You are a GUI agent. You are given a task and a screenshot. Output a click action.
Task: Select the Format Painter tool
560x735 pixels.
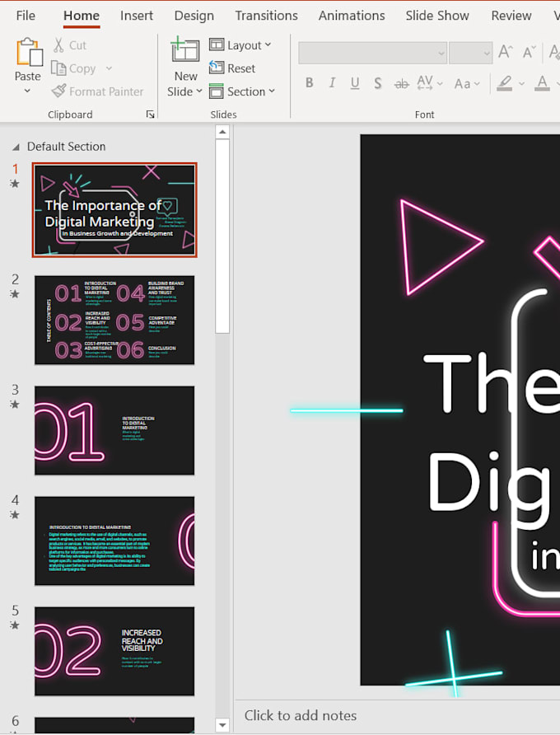(96, 91)
